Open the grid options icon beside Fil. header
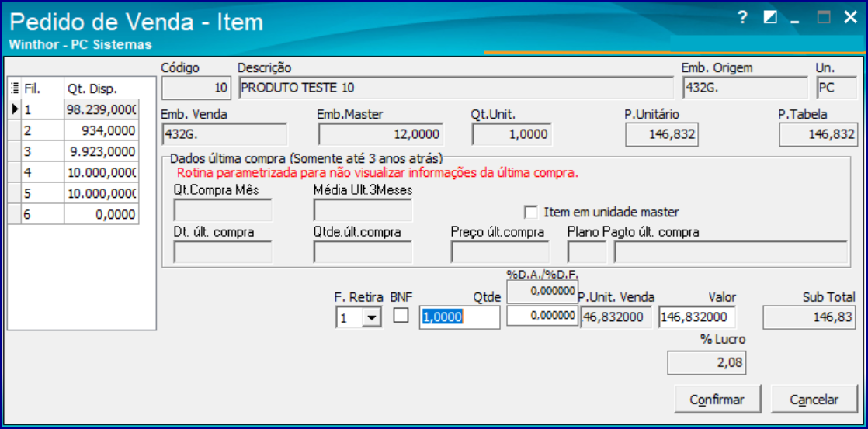 pos(15,89)
